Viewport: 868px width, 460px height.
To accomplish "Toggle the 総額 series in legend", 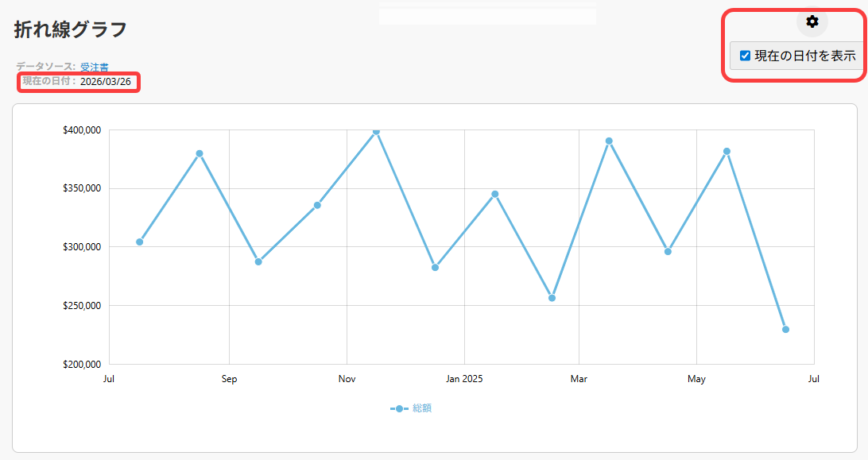I will [x=421, y=408].
